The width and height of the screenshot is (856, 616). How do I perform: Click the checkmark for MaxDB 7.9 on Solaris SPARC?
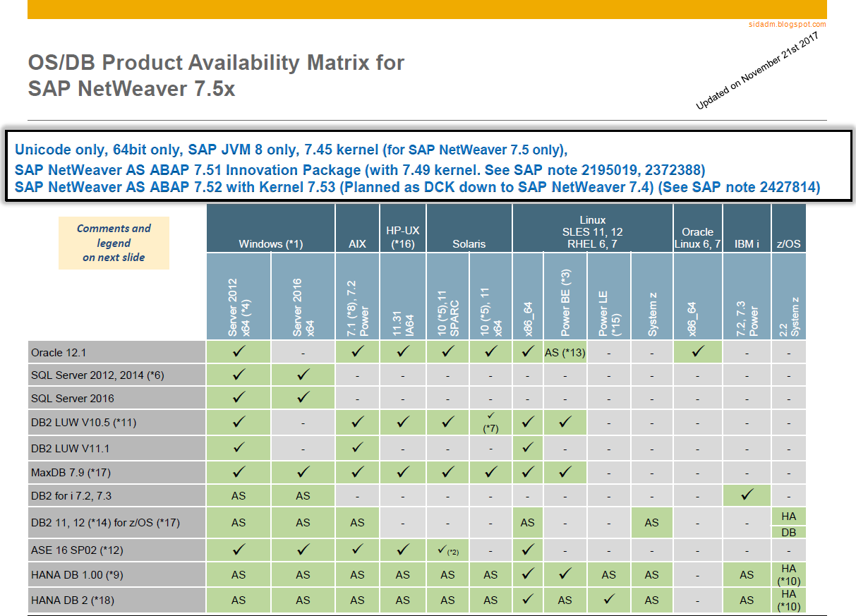point(447,471)
